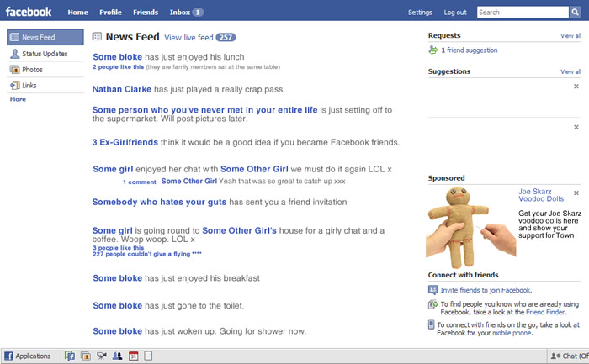Click Invite friends to join Facebook link
This screenshot has width=589, height=364.
[486, 290]
